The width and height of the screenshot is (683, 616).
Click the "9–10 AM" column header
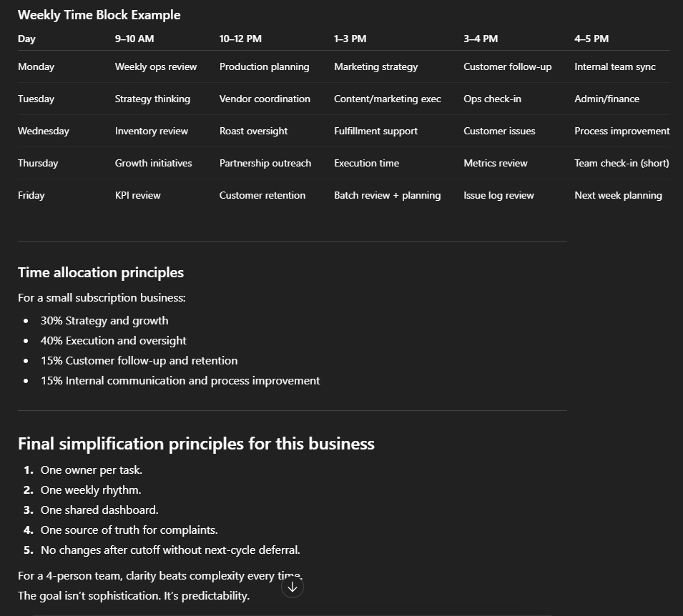coord(134,39)
